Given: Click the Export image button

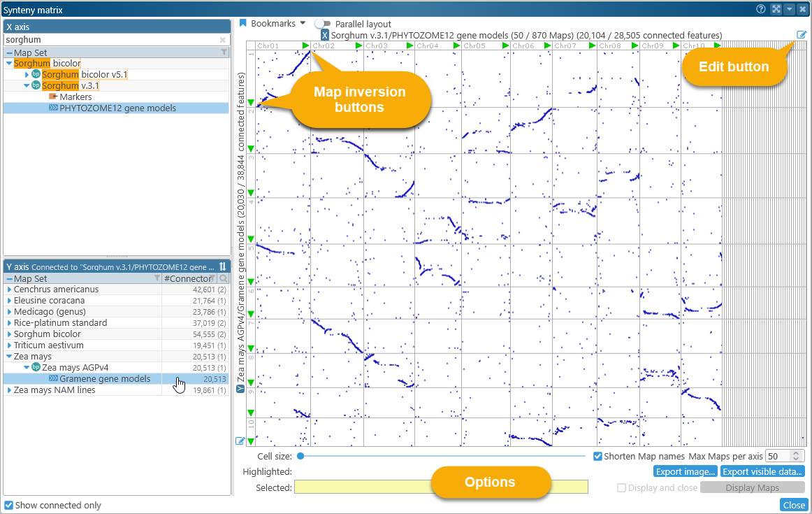Looking at the screenshot, I should (x=685, y=471).
